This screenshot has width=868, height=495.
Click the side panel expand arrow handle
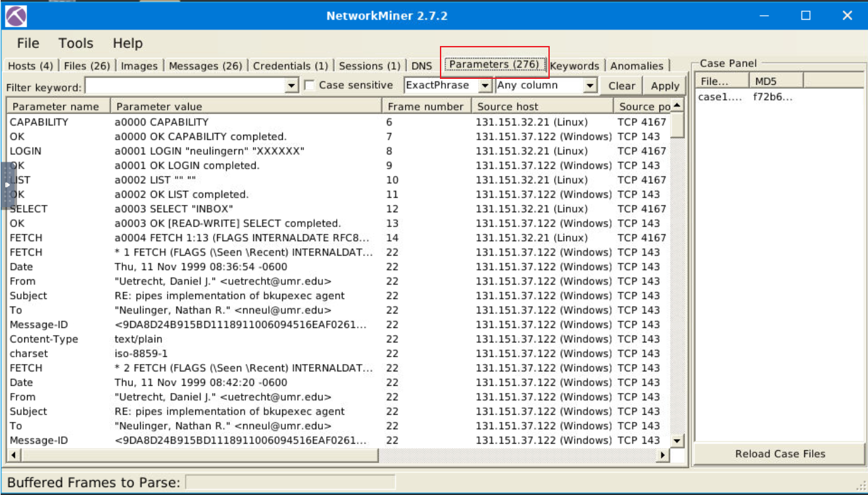[x=7, y=185]
